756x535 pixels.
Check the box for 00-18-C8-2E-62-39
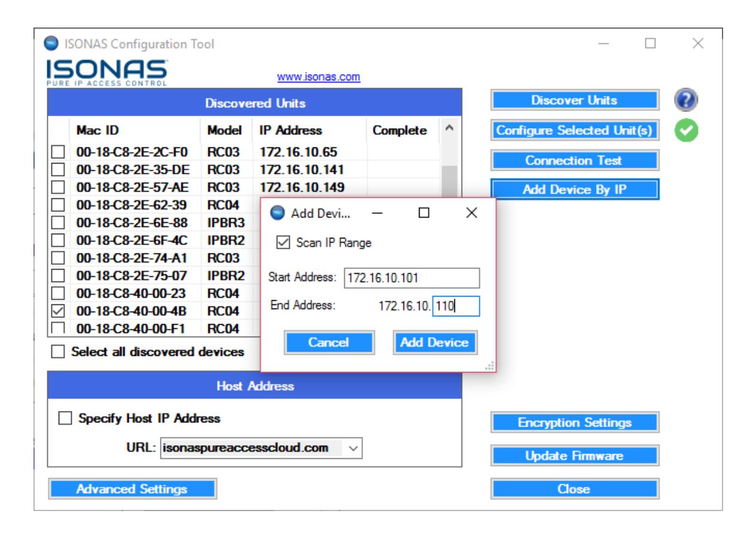(x=57, y=206)
